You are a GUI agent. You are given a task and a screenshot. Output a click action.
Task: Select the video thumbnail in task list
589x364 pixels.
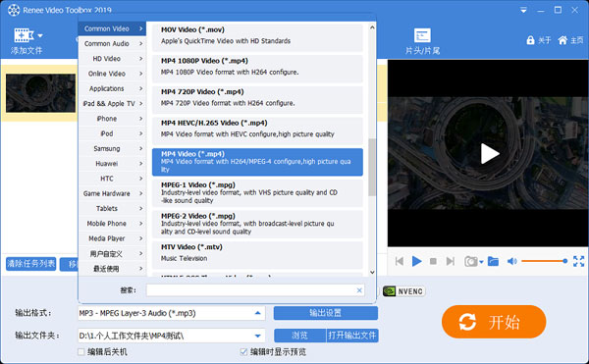(40, 93)
